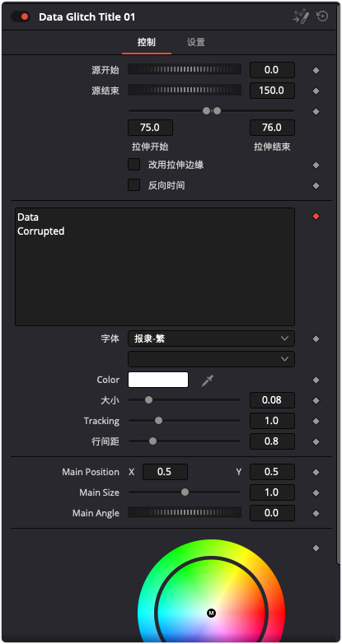This screenshot has width=342, height=644.
Task: Open the 字体 dropdown showing 报隶-繁
Action: pyautogui.click(x=211, y=338)
